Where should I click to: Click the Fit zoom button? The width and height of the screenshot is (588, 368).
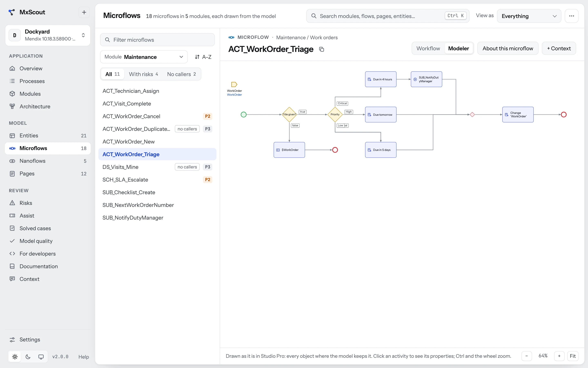pos(573,356)
